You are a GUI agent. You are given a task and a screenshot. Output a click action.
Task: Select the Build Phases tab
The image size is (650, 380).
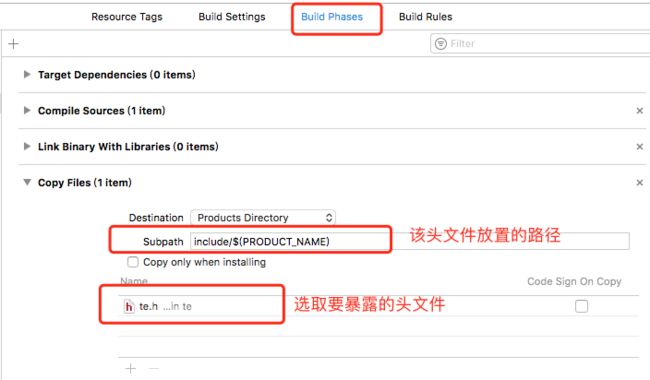click(332, 17)
